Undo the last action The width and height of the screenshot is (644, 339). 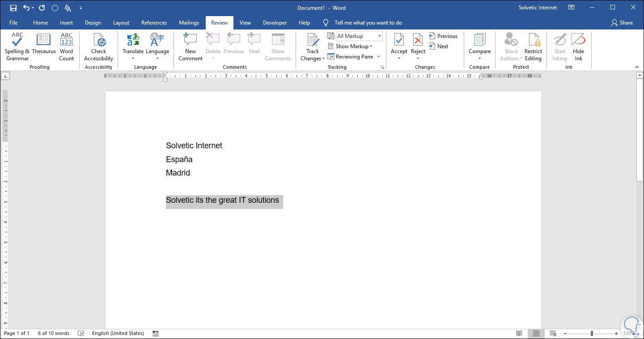[26, 8]
